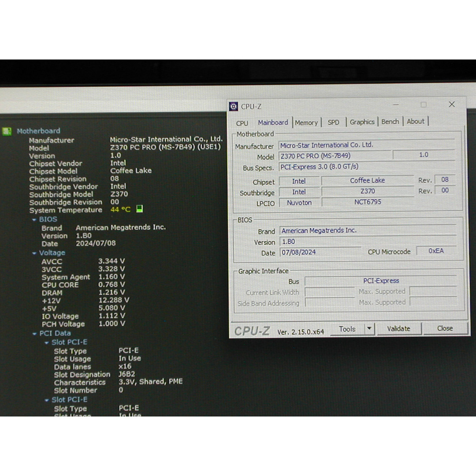The height and width of the screenshot is (476, 476).
Task: Click the 3VCC voltage row
Action: [x=83, y=269]
